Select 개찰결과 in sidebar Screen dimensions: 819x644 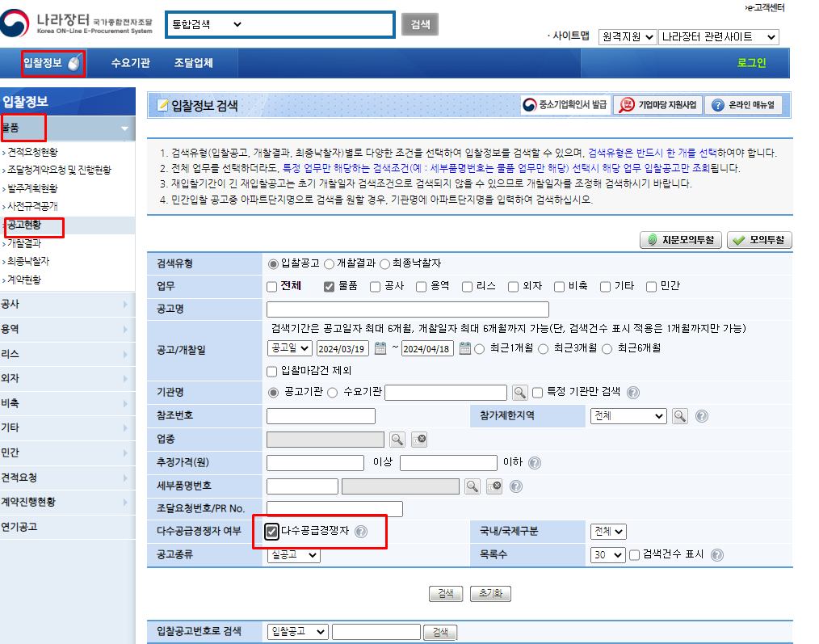click(x=24, y=243)
